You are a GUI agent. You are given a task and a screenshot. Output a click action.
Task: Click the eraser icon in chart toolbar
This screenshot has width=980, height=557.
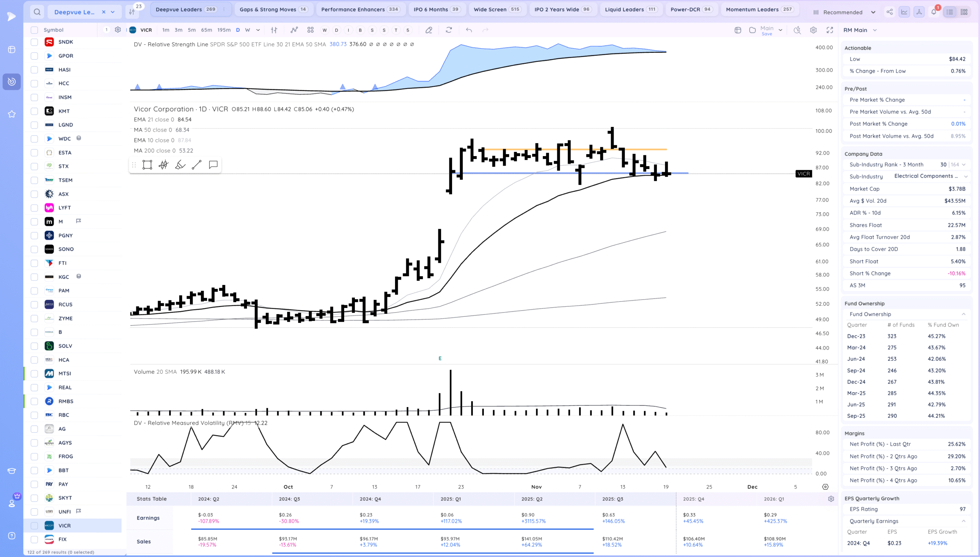pyautogui.click(x=429, y=30)
